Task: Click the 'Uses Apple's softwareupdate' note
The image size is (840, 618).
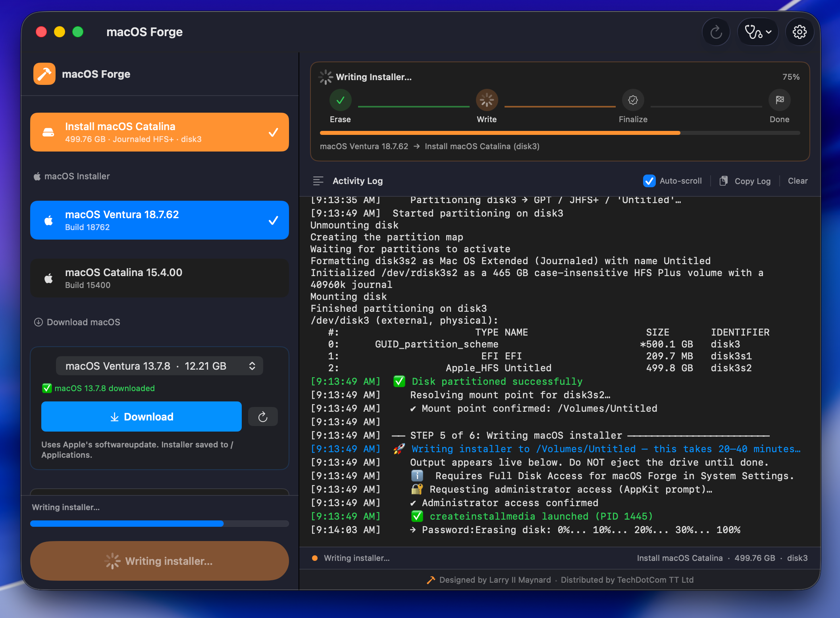Action: click(137, 450)
